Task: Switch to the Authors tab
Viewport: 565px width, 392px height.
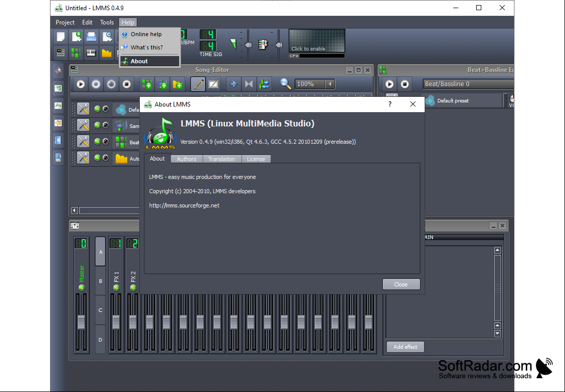Action: pyautogui.click(x=187, y=159)
